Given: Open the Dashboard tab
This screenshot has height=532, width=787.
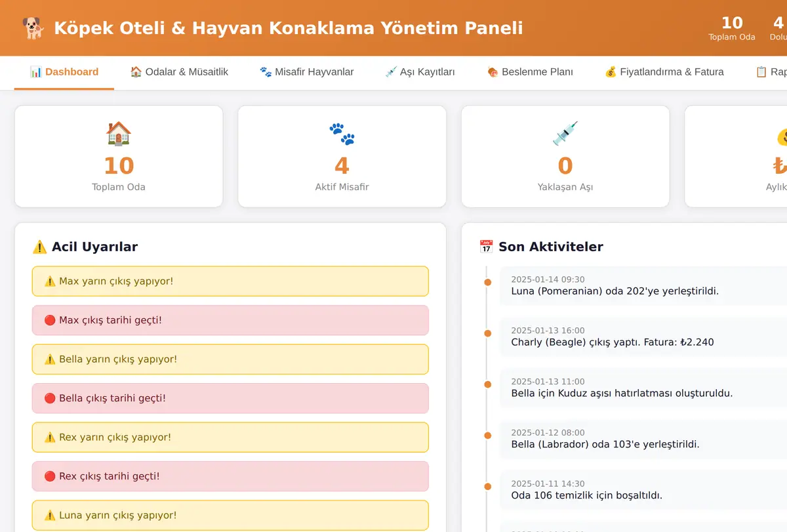Looking at the screenshot, I should click(x=64, y=72).
